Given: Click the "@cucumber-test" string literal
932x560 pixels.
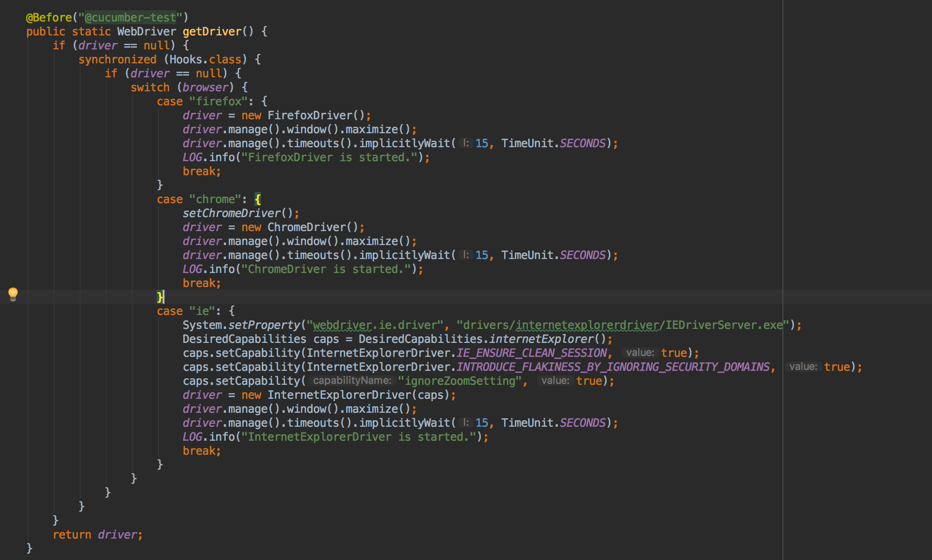Looking at the screenshot, I should (x=130, y=18).
